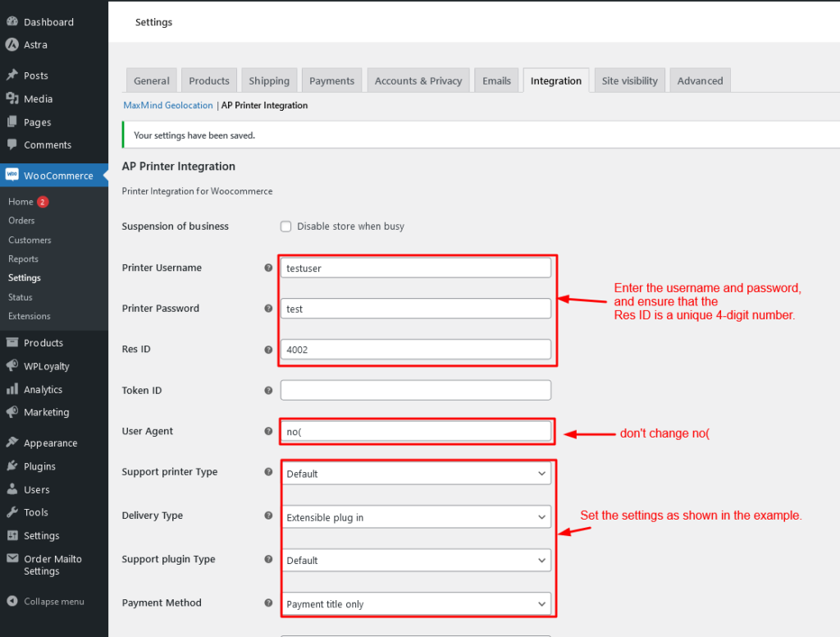This screenshot has height=637, width=840.
Task: Open the Advanced settings tab
Action: [700, 80]
